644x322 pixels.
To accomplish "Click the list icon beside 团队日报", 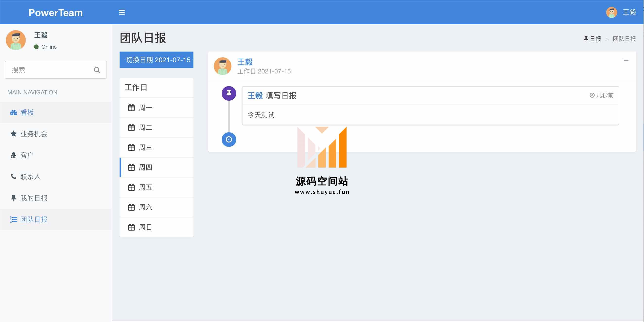I will tap(14, 219).
